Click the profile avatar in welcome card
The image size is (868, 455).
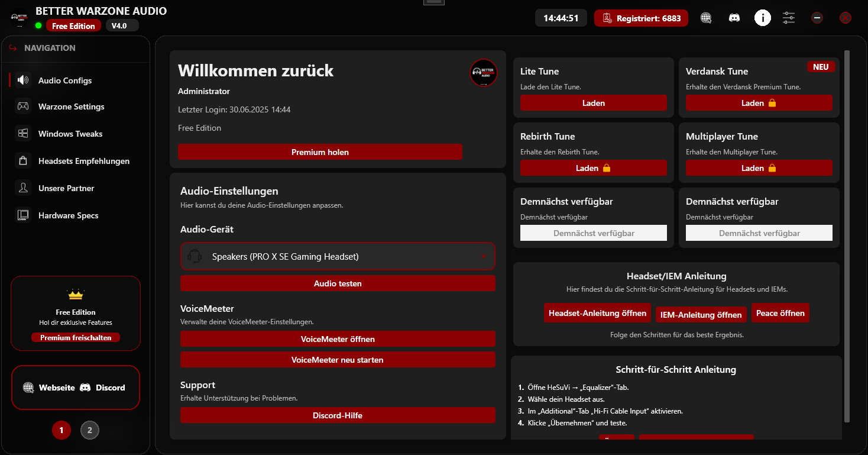click(484, 73)
